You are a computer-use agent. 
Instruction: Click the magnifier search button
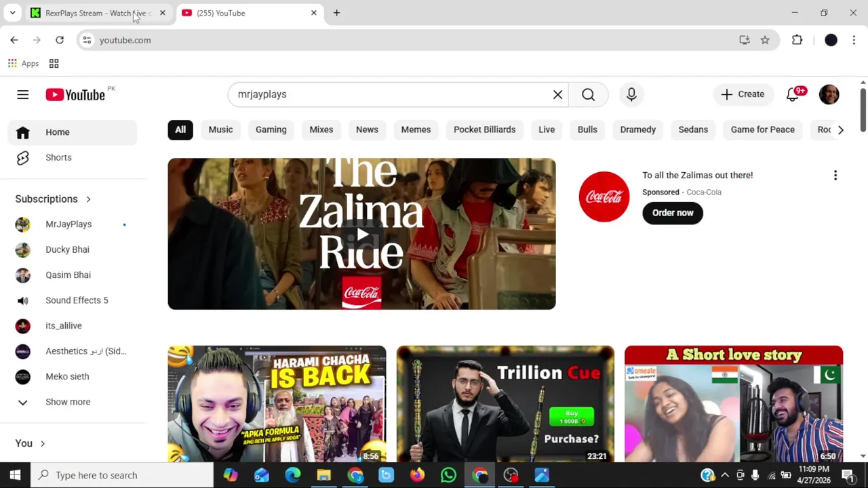coord(588,94)
